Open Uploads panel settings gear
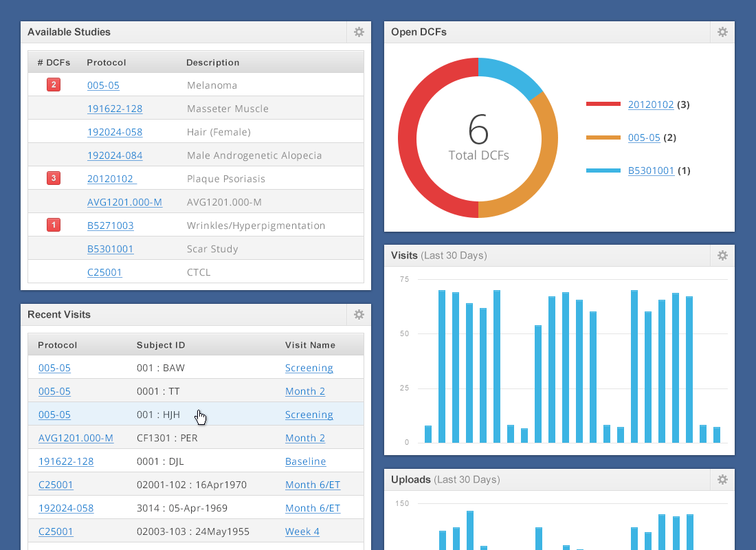This screenshot has height=550, width=756. (x=722, y=480)
